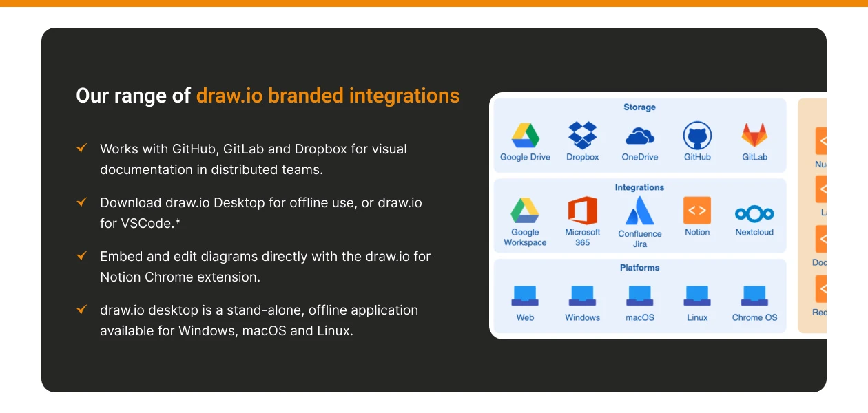This screenshot has height=413, width=868.
Task: Click the Web platform icon
Action: (525, 296)
